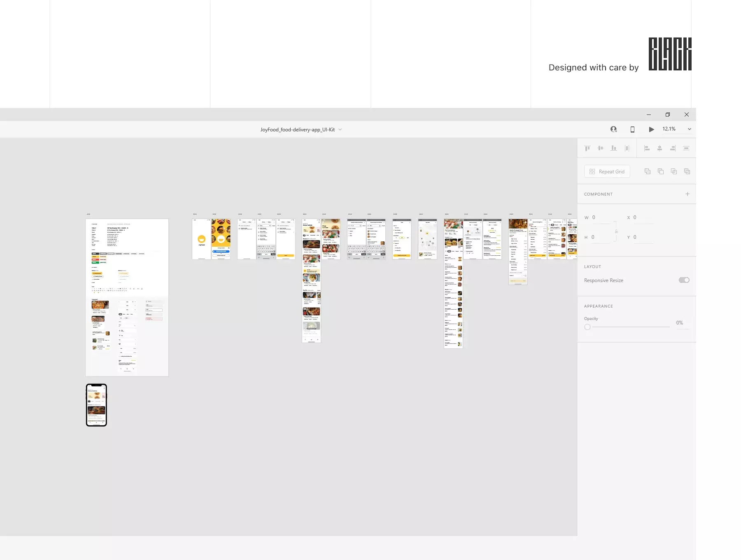The height and width of the screenshot is (560, 741).
Task: Apply the Intersect boolean operation
Action: (674, 171)
